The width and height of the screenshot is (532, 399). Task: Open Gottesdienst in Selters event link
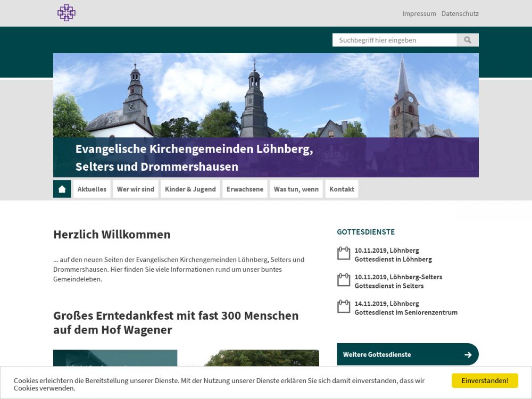tap(389, 286)
